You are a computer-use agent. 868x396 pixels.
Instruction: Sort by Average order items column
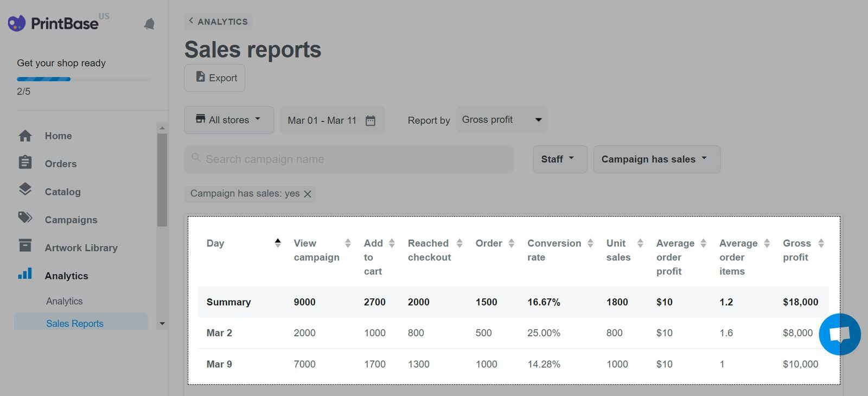[x=767, y=243]
